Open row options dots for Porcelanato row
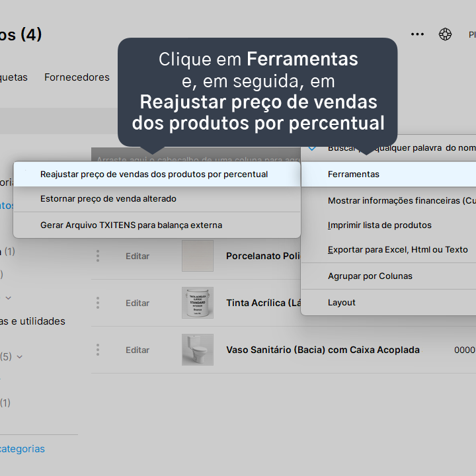The width and height of the screenshot is (476, 476). click(98, 256)
